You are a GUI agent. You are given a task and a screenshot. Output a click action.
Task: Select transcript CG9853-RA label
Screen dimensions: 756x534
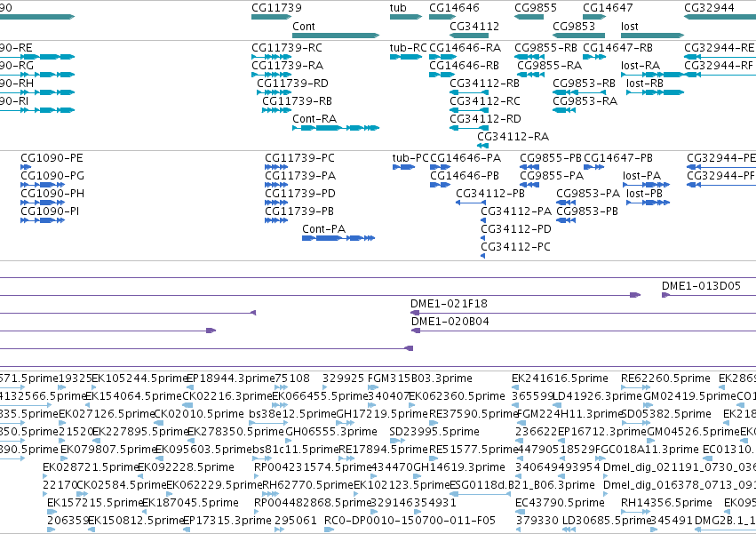[x=585, y=101]
